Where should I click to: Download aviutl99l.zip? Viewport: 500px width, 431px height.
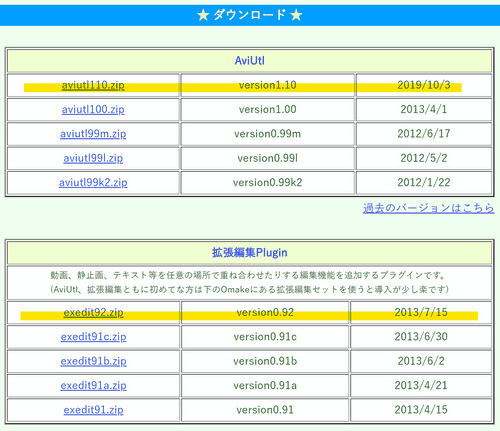93,158
